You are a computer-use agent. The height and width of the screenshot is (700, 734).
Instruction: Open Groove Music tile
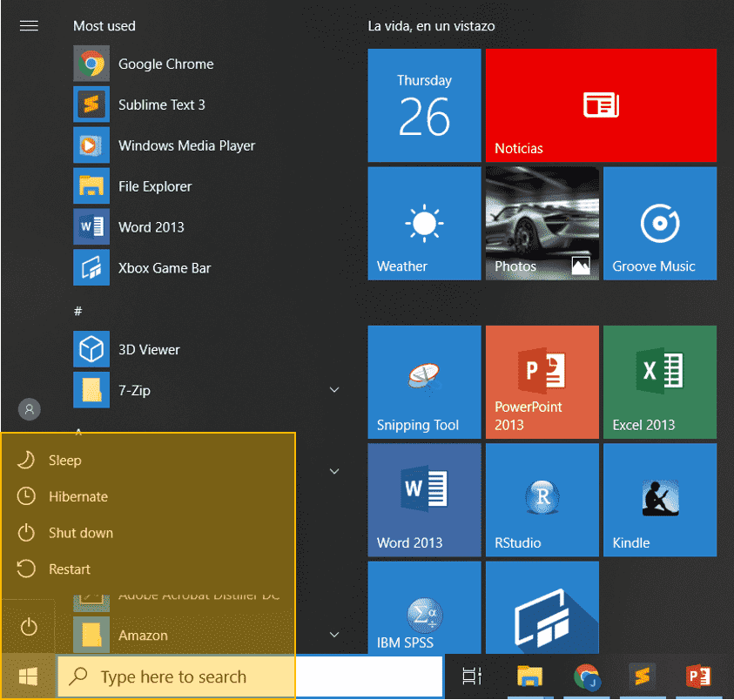(659, 224)
